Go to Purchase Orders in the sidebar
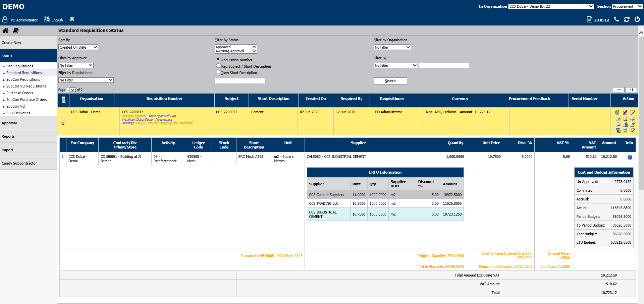644x304 pixels. pyautogui.click(x=19, y=93)
